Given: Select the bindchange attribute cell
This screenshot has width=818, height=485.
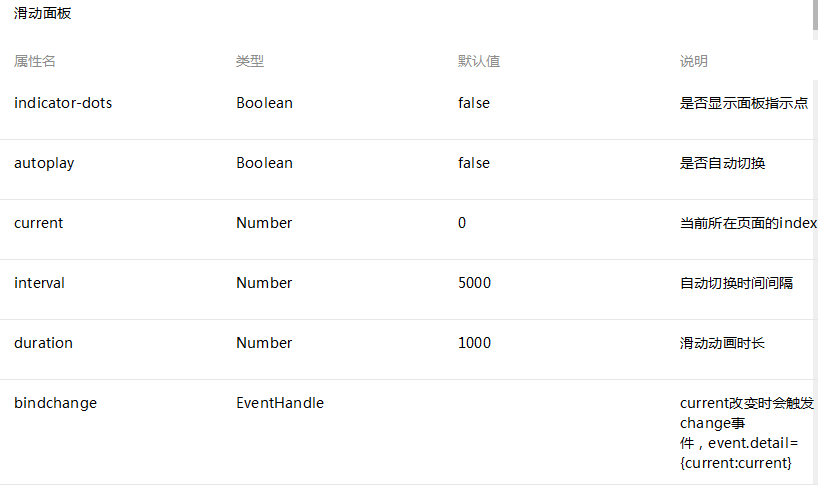Looking at the screenshot, I should click(x=56, y=403).
